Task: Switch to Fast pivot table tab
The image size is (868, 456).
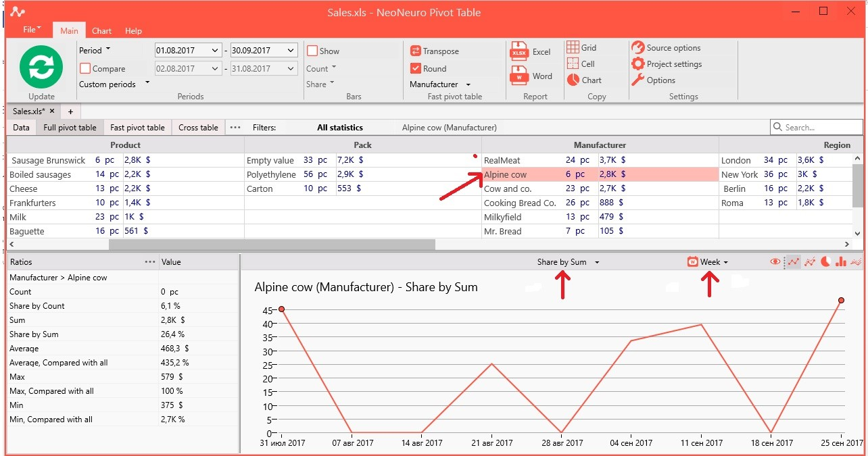Action: (137, 127)
